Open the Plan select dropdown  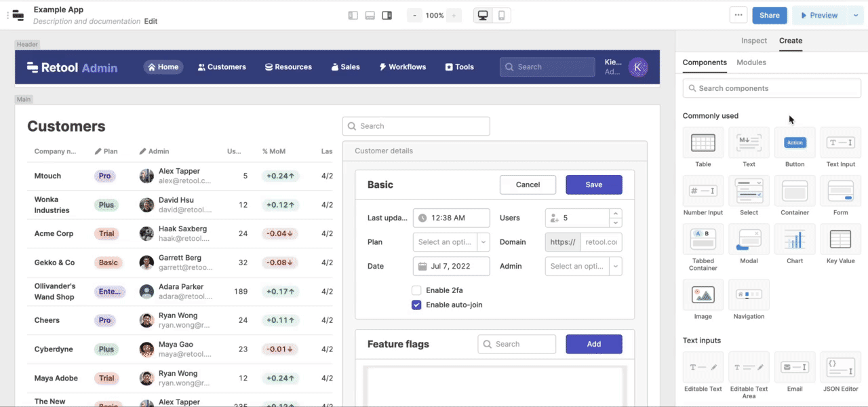[451, 242]
